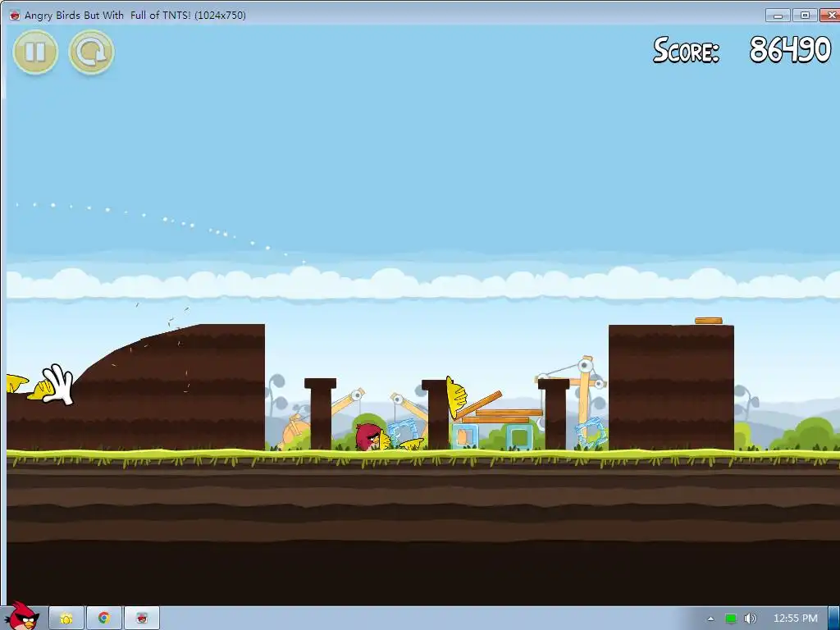The height and width of the screenshot is (630, 840).
Task: Click the yellow bird stuck on the pillar
Action: pyautogui.click(x=456, y=398)
